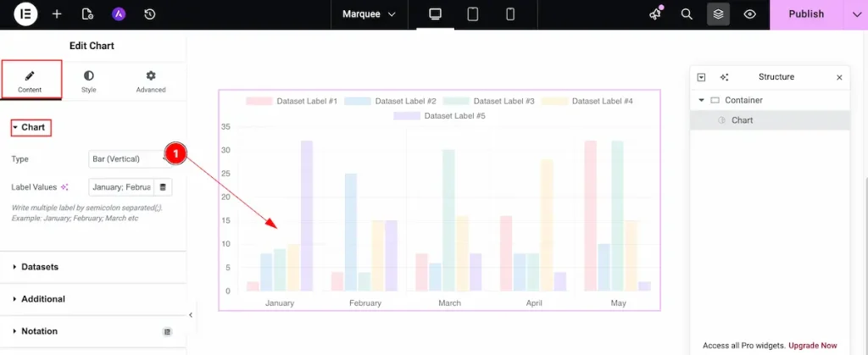Open the chart Type dropdown

[127, 158]
